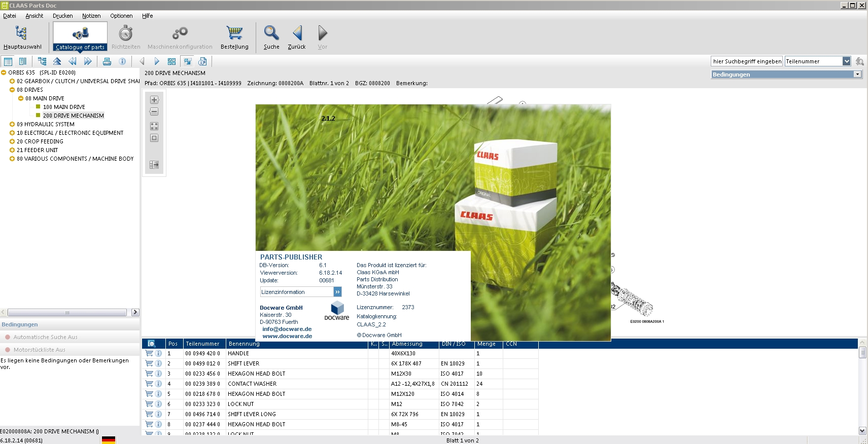Go back with the Zurück arrow

click(297, 38)
